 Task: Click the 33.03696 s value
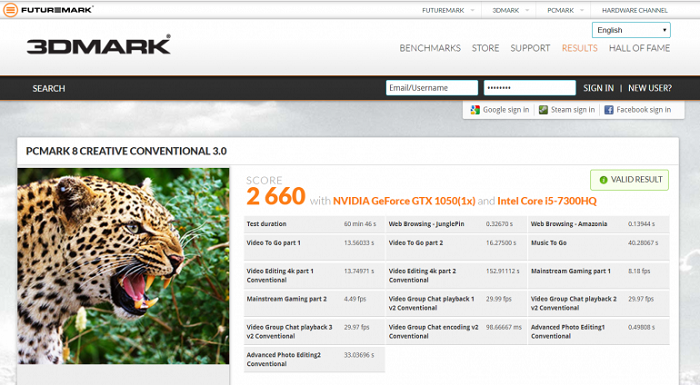pos(359,355)
